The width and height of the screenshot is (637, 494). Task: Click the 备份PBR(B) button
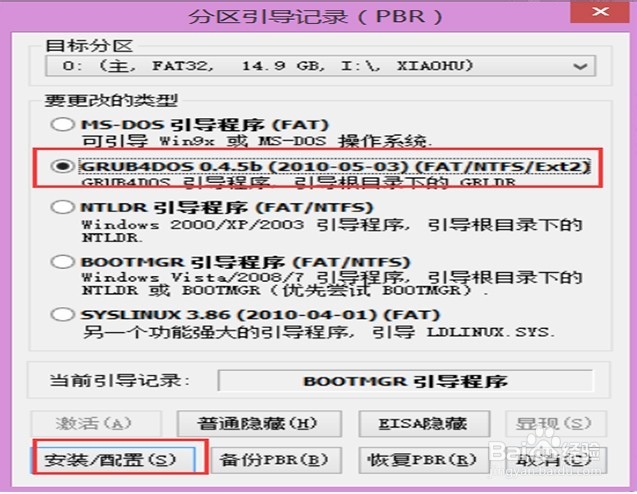(276, 460)
